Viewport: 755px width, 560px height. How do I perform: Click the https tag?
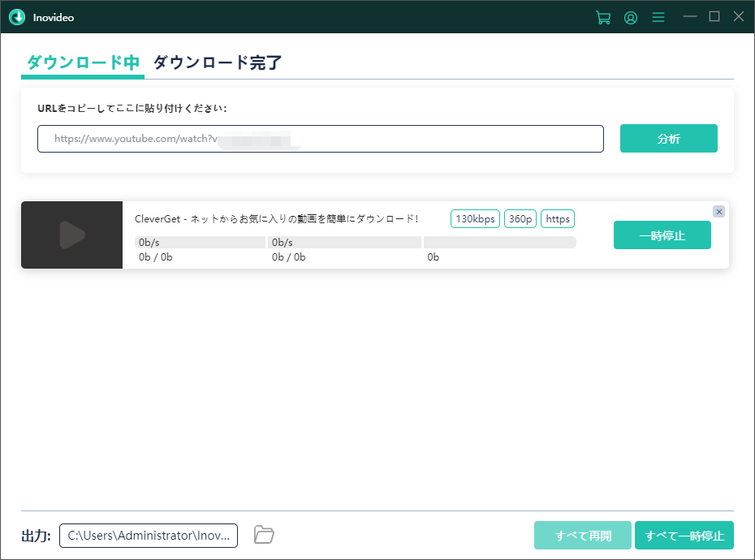[x=558, y=219]
